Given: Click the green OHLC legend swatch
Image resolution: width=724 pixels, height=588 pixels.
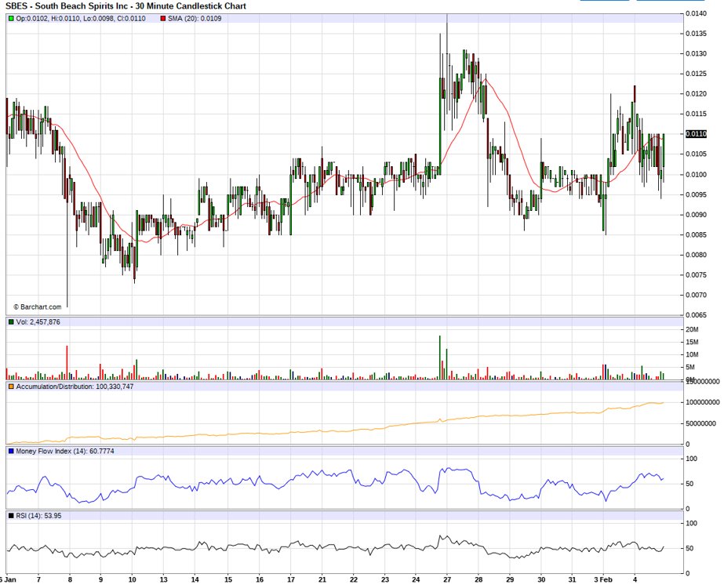Looking at the screenshot, I should 11,19.
